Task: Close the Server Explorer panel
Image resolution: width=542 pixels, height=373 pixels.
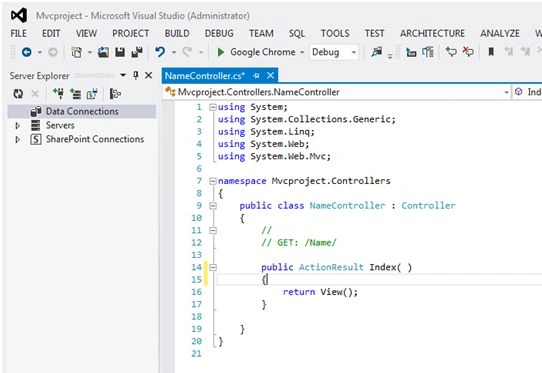Action: (149, 75)
